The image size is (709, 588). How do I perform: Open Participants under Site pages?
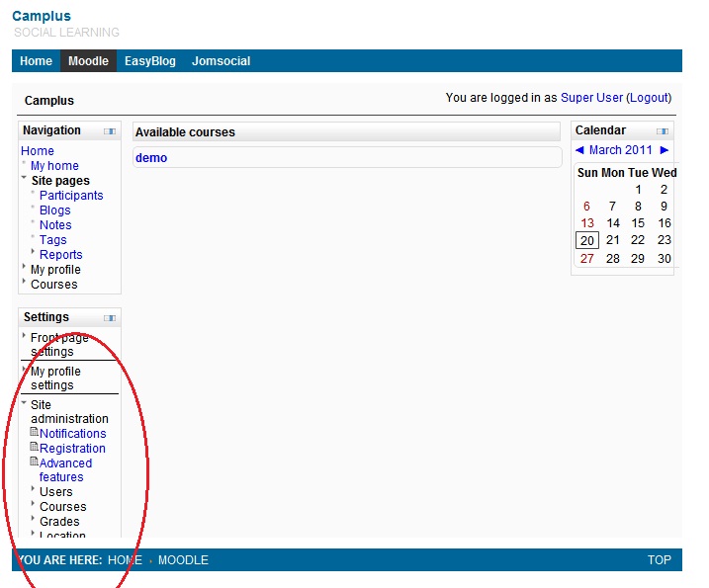[x=71, y=196]
